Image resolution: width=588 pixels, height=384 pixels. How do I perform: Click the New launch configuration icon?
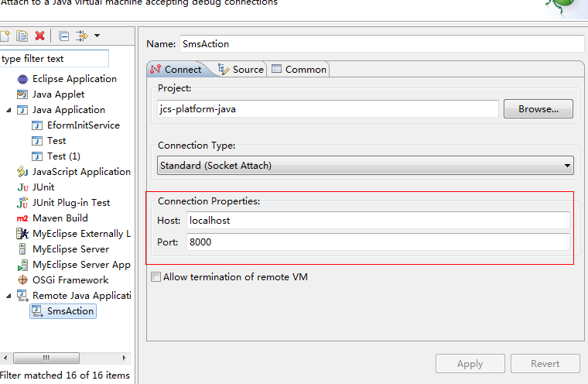pos(5,36)
